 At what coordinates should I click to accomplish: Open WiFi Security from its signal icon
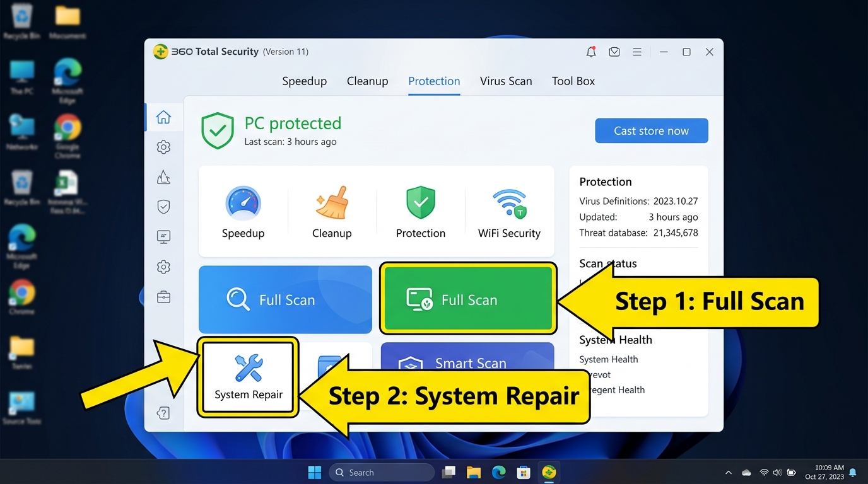508,203
